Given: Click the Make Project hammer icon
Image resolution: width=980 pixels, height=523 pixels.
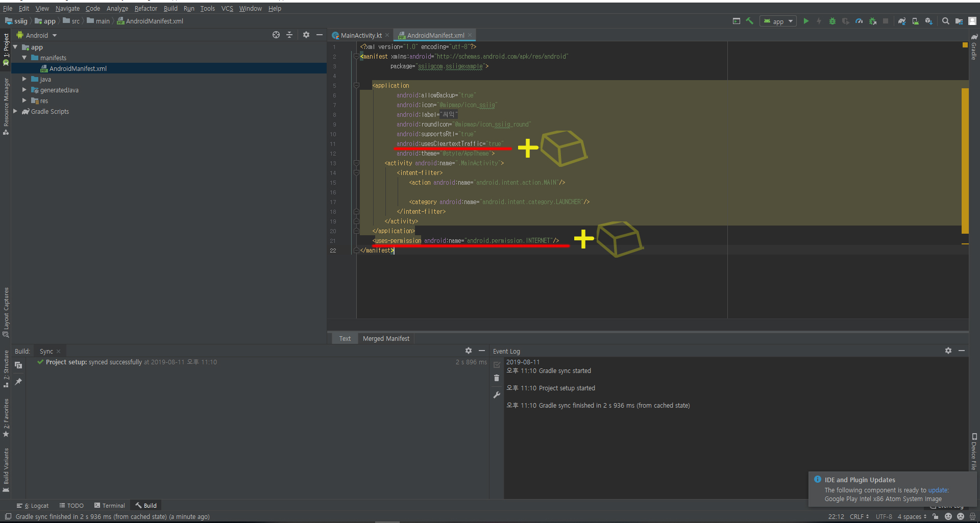Looking at the screenshot, I should click(x=749, y=21).
